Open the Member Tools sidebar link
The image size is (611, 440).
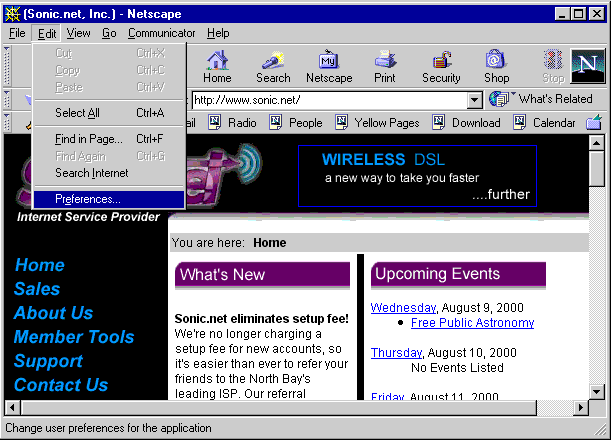tap(74, 337)
